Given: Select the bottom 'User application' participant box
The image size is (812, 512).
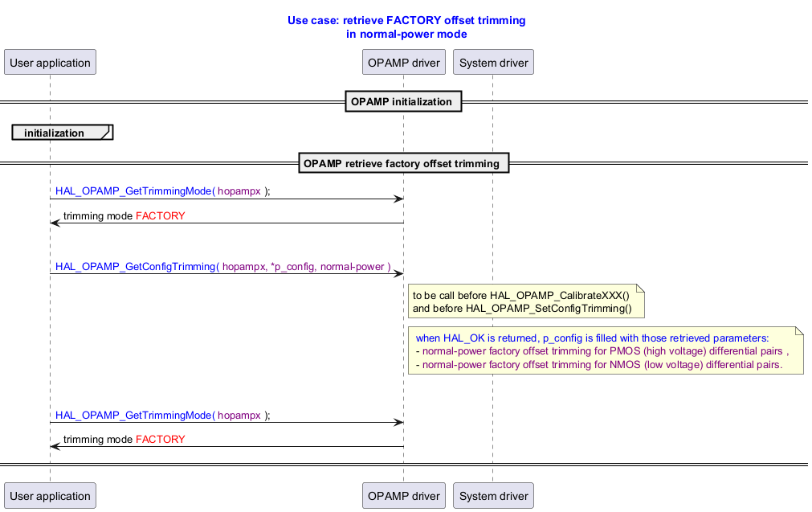Looking at the screenshot, I should pyautogui.click(x=50, y=495).
